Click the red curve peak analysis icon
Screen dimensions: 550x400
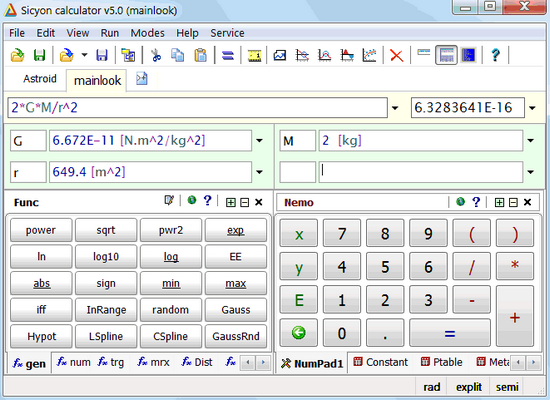[324, 55]
